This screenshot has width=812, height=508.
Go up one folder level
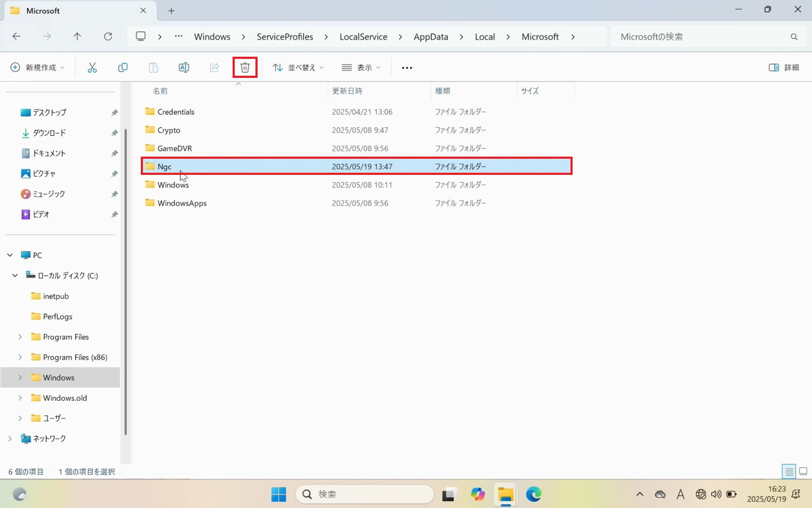[x=77, y=36]
